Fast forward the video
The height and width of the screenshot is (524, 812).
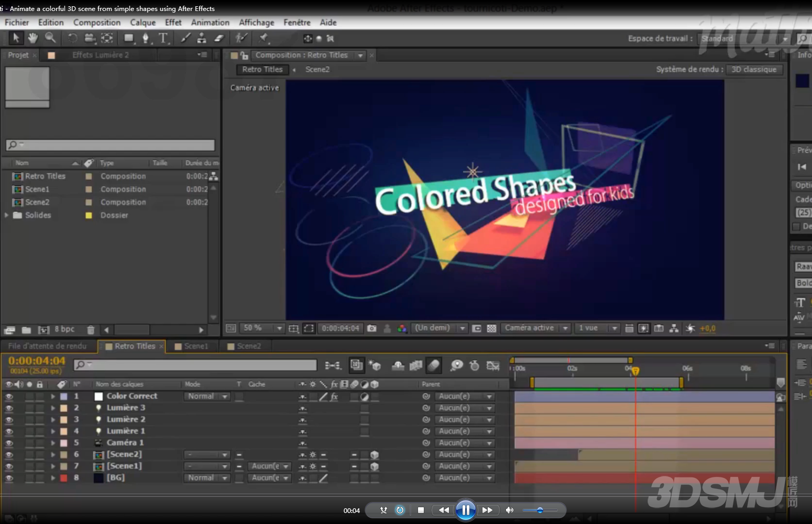[487, 510]
